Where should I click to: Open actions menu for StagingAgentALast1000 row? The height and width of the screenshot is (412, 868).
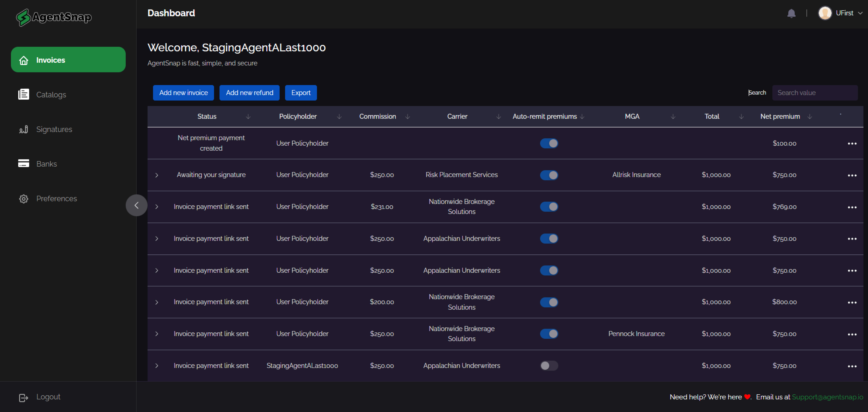point(852,366)
